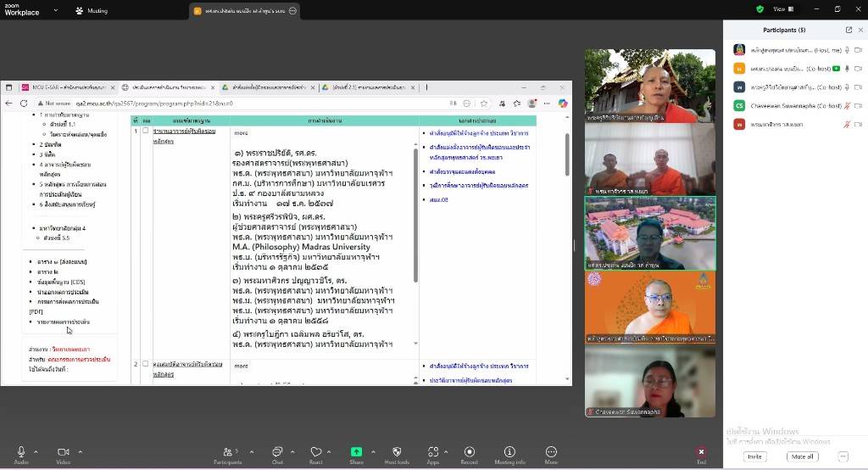The image size is (868, 470).
Task: Expand the arrow next to Apps
Action: [446, 451]
